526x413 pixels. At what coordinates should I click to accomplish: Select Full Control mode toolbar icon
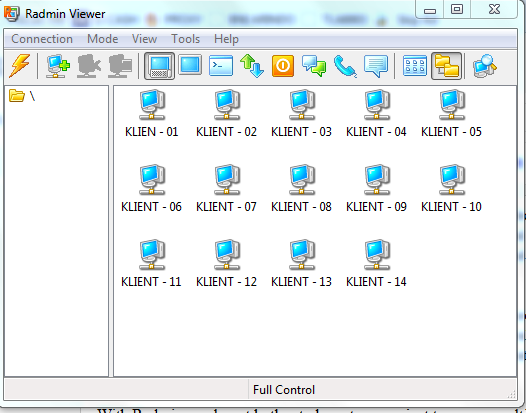click(159, 66)
